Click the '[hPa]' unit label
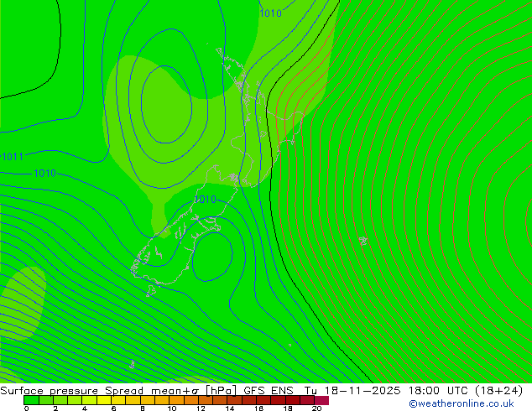This screenshot has height=411, width=532. (222, 391)
